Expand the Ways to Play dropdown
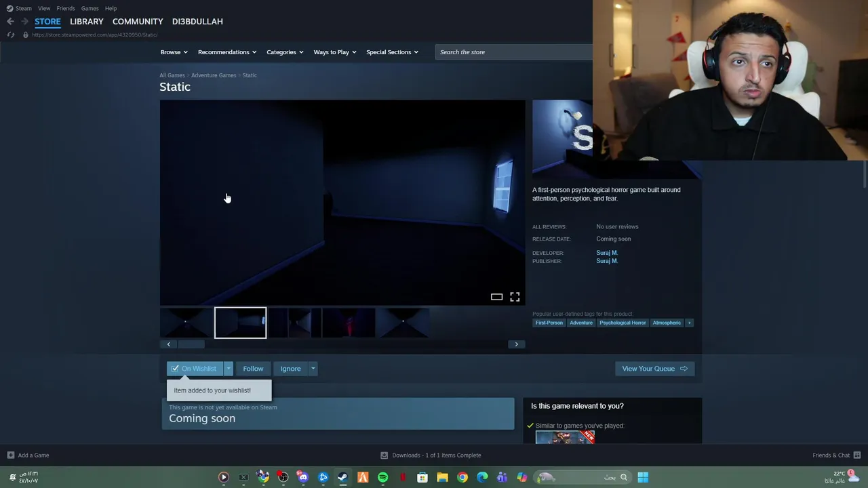The height and width of the screenshot is (488, 868). click(335, 52)
